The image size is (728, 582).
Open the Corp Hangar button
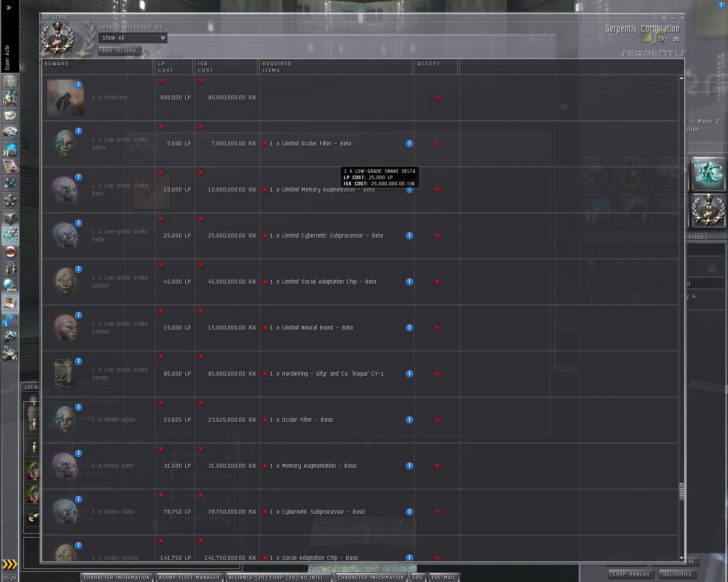[630, 574]
